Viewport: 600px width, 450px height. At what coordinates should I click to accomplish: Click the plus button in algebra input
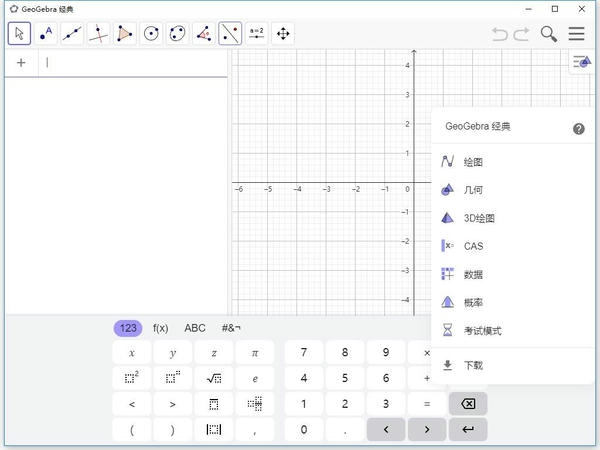(x=21, y=63)
